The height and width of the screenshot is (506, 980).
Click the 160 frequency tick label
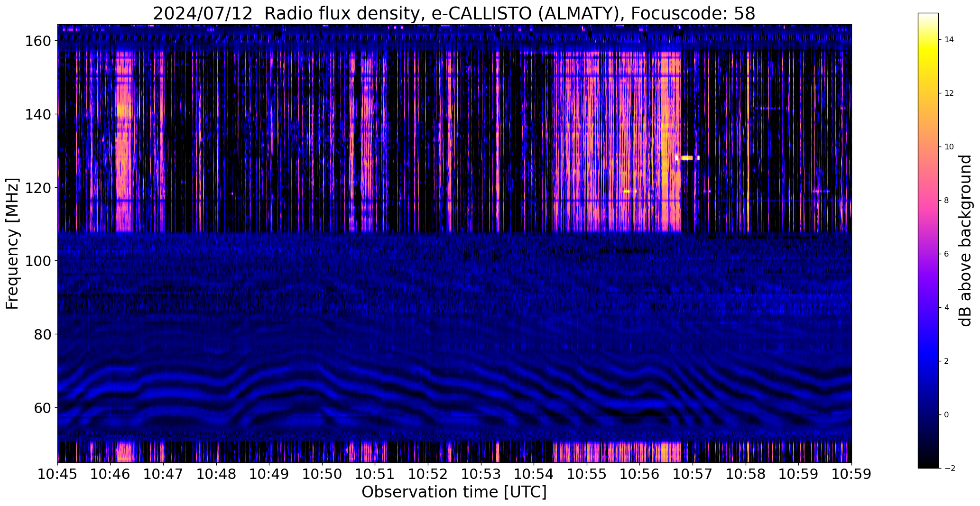(x=37, y=41)
